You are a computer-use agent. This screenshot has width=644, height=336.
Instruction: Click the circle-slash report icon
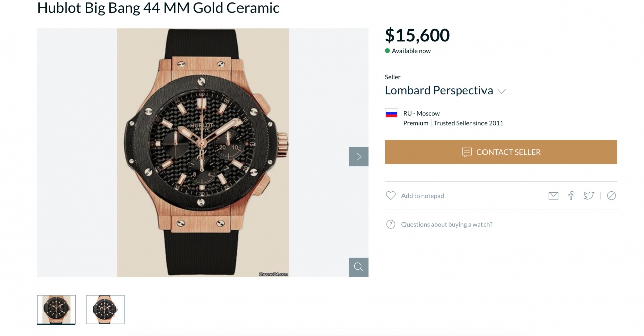[x=611, y=196]
